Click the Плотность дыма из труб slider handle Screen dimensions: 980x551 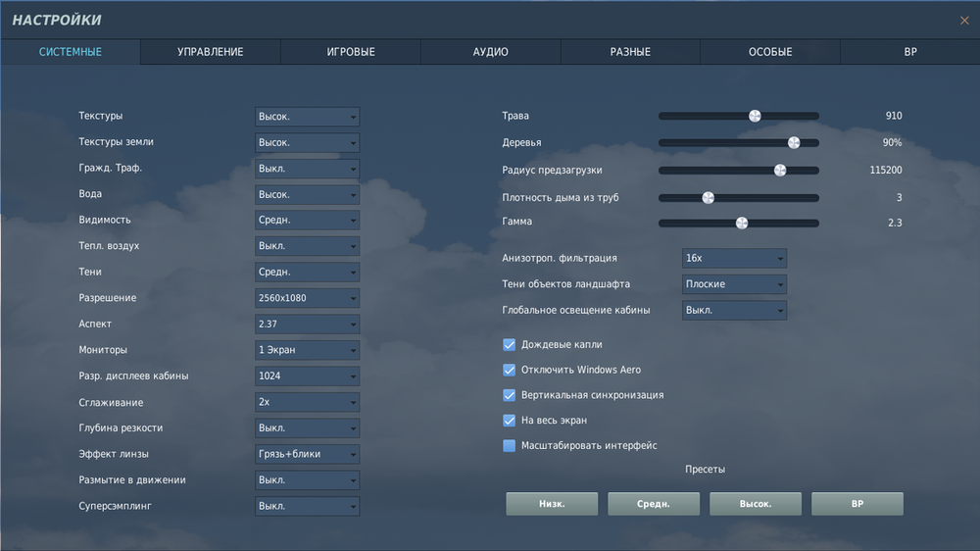[709, 198]
